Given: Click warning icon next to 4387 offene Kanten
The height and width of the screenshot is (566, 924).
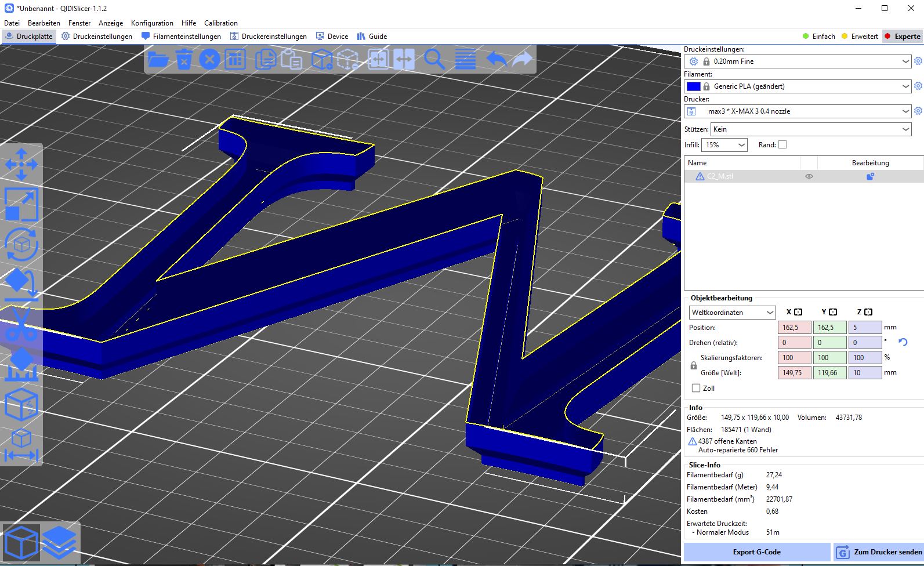Looking at the screenshot, I should pyautogui.click(x=692, y=441).
